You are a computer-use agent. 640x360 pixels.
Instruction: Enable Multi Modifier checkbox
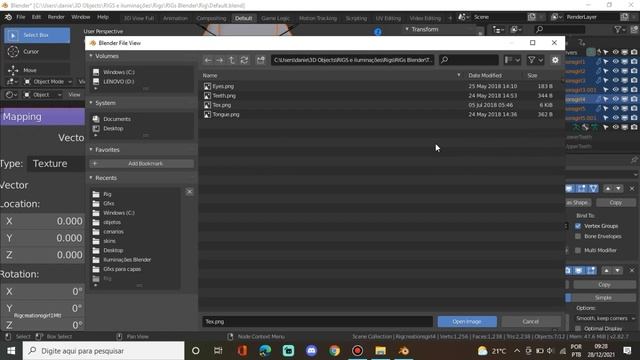578,250
